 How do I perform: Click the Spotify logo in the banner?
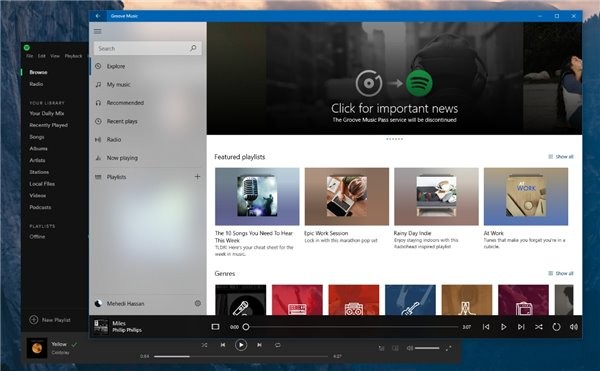[419, 83]
